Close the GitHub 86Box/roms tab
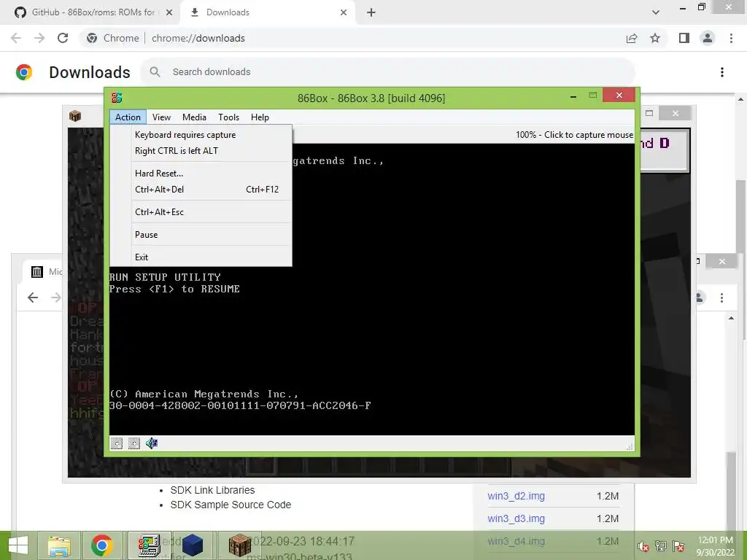The width and height of the screenshot is (747, 560). tap(169, 12)
